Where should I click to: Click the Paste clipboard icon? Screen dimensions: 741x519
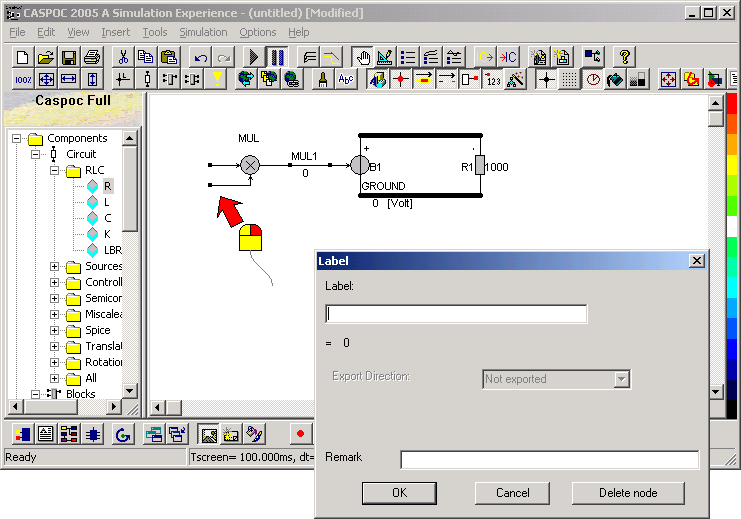coord(169,57)
